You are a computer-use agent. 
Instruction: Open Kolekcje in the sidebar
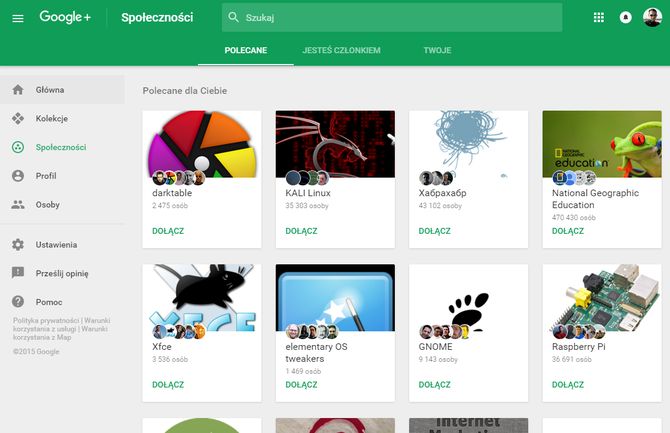(x=62, y=118)
